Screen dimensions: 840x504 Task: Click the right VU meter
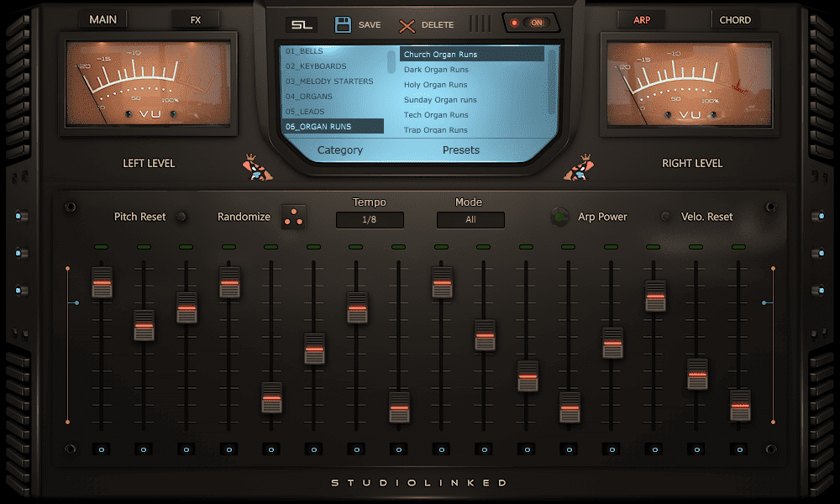[690, 84]
